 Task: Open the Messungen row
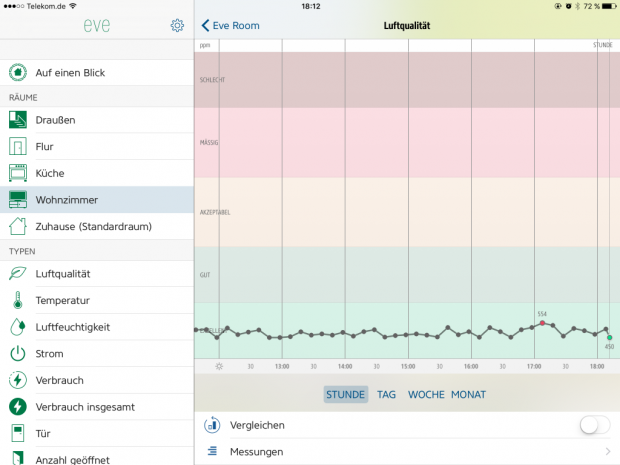pyautogui.click(x=407, y=452)
